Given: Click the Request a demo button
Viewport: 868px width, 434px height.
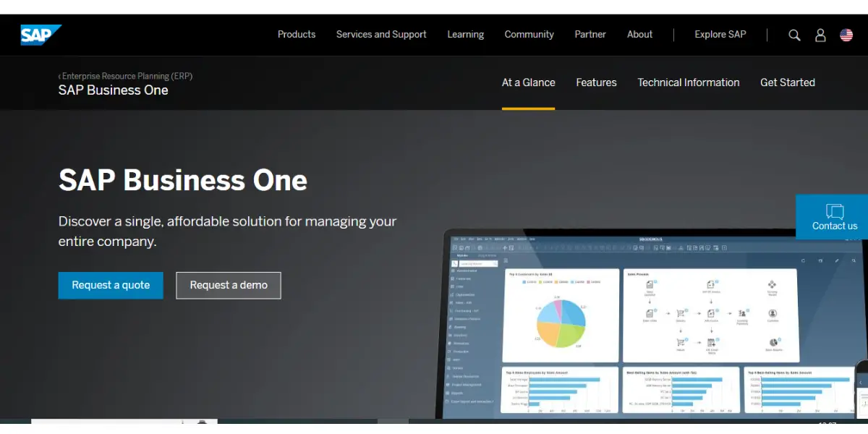Looking at the screenshot, I should click(229, 285).
